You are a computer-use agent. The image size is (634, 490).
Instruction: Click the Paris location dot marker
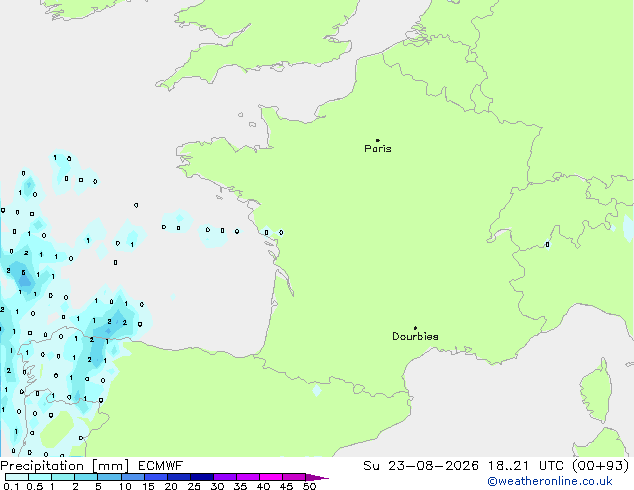coord(378,140)
